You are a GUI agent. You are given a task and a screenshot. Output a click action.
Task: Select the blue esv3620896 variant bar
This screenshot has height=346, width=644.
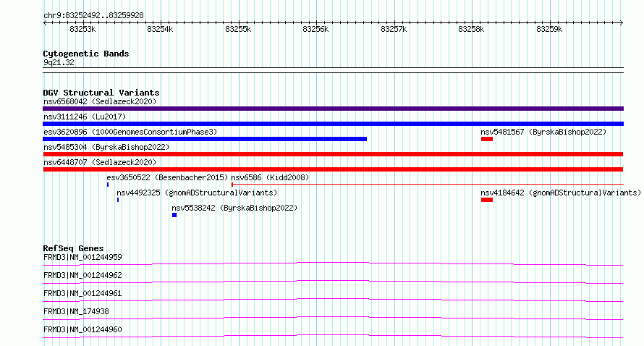click(205, 139)
